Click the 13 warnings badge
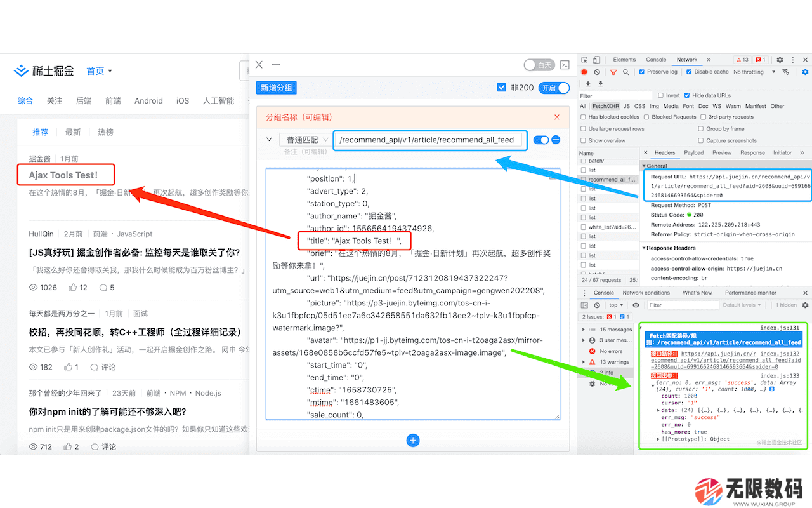Image resolution: width=812 pixels, height=508 pixels. tap(742, 60)
